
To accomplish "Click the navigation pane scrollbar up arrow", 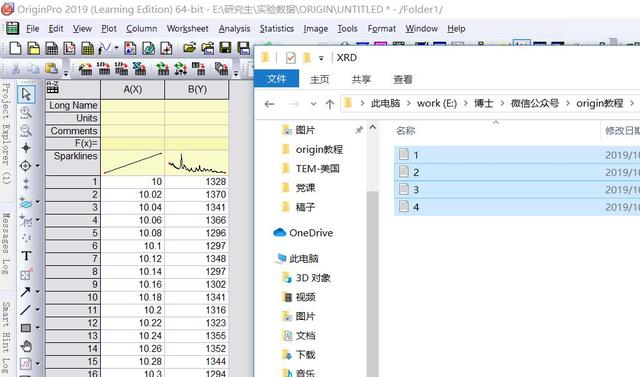I will (373, 128).
